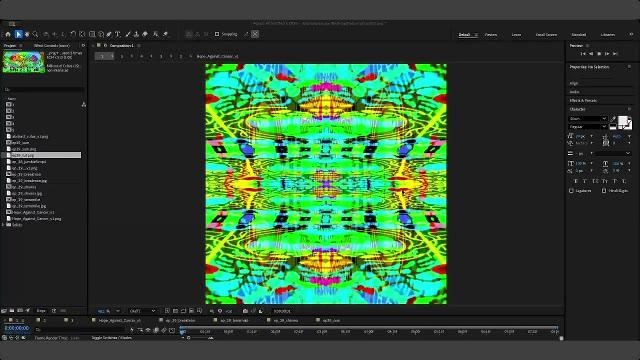Click the all caps text style button

pyautogui.click(x=596, y=181)
